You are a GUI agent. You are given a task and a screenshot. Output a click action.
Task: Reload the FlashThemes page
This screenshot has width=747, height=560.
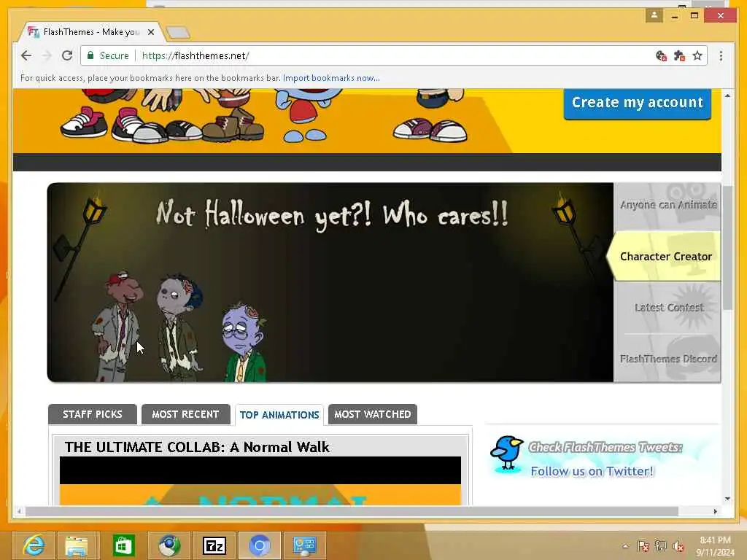[67, 55]
